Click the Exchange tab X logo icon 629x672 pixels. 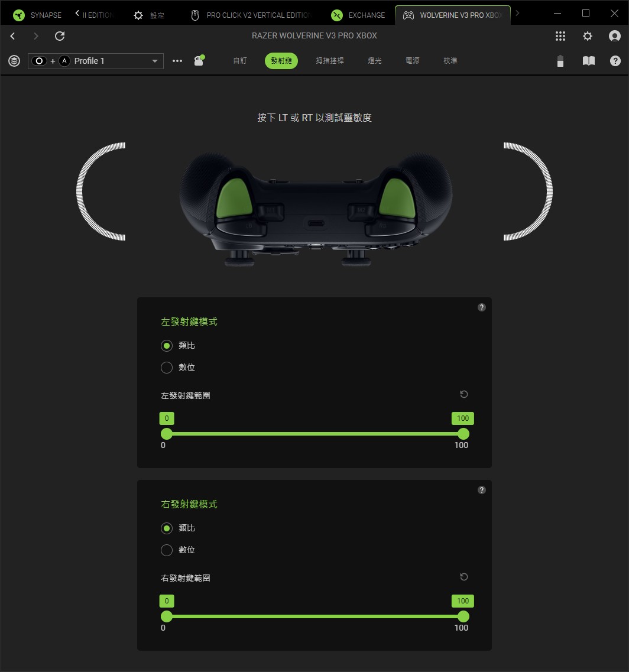point(337,15)
